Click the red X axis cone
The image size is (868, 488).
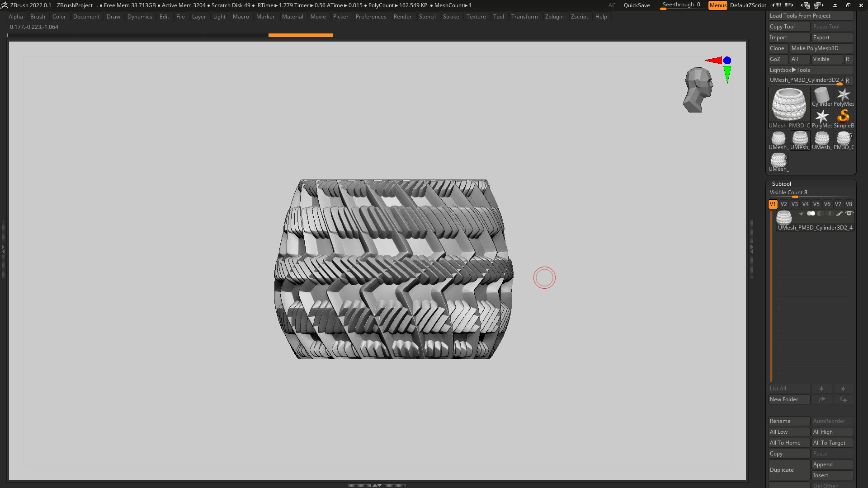coord(713,61)
